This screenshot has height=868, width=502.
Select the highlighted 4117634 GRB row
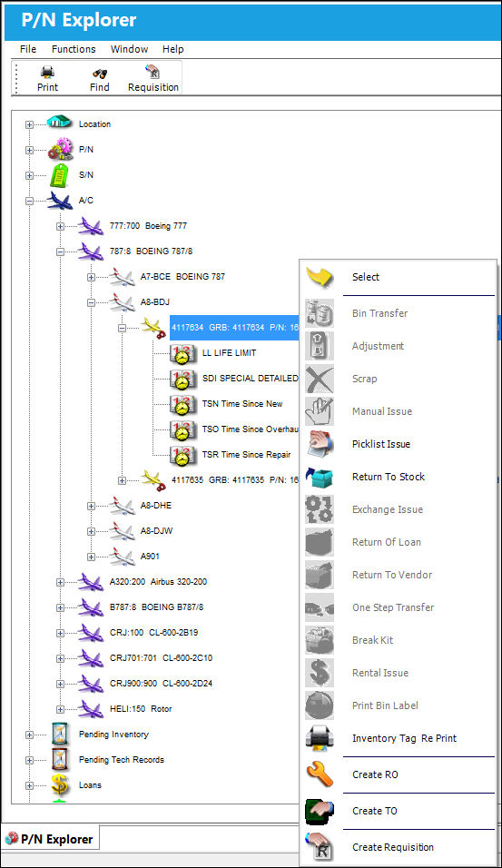[235, 328]
